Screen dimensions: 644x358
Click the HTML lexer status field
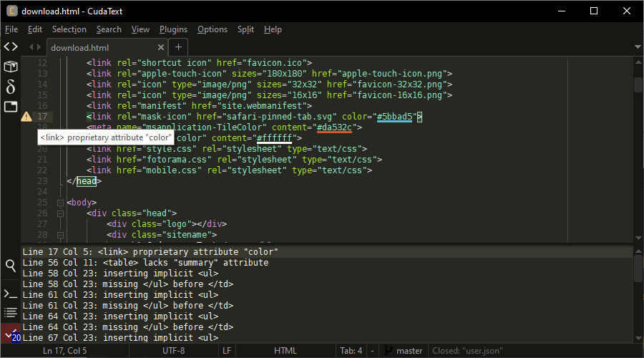[285, 351]
